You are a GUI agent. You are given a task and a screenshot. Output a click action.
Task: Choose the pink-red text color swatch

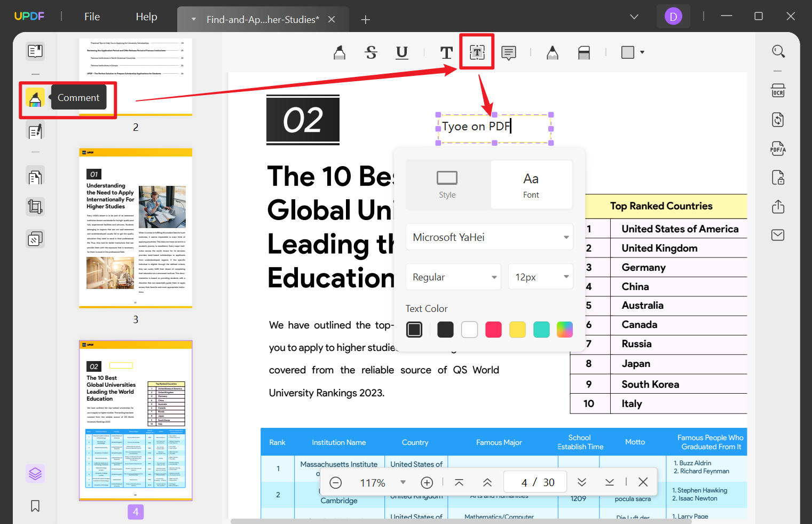(x=493, y=330)
